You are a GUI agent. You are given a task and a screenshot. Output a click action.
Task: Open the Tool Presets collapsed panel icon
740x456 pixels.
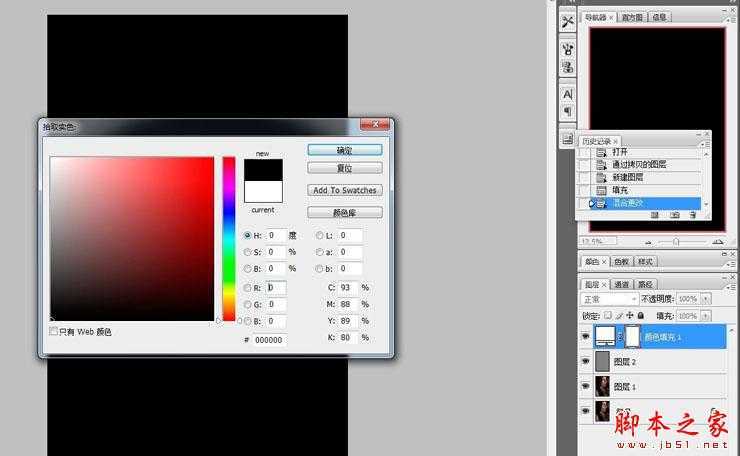568,22
